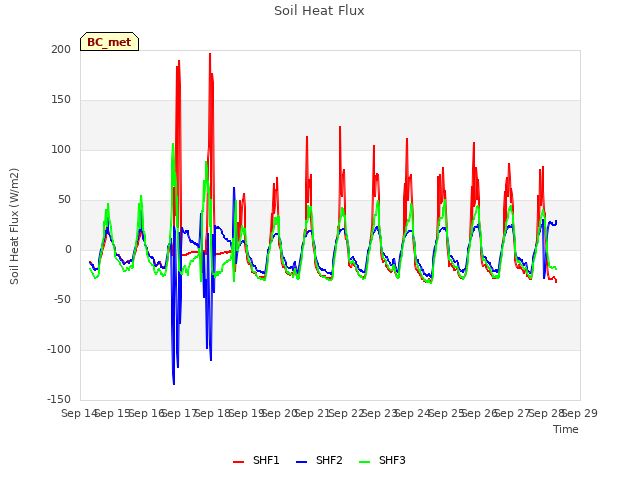Screen dimensions: 640x480
Task: Click the 200 y-axis tick label
Action: pos(61,49)
